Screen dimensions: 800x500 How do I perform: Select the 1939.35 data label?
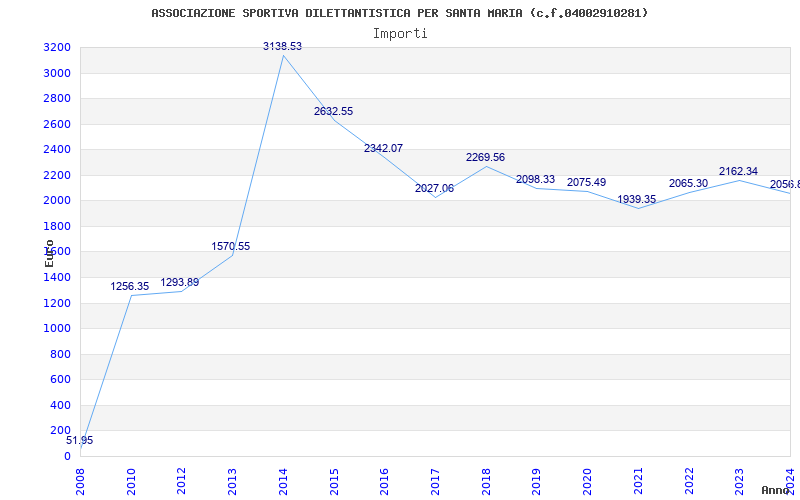point(636,199)
